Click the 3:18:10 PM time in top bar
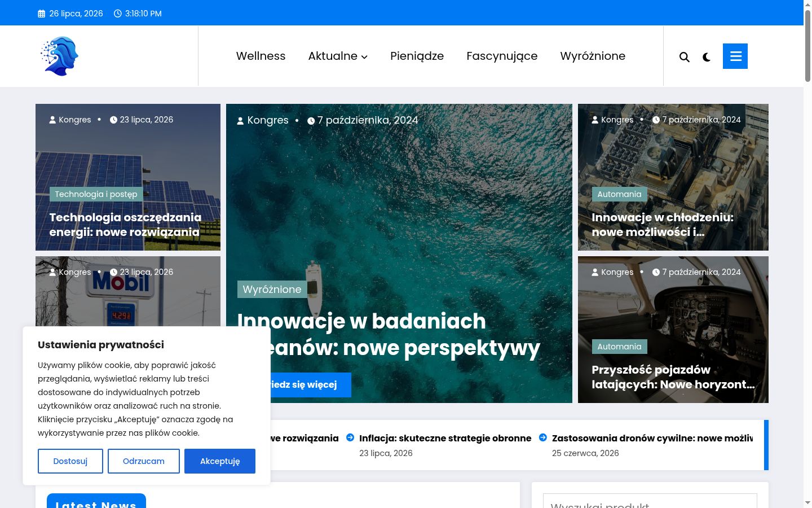This screenshot has width=812, height=508. click(x=143, y=14)
